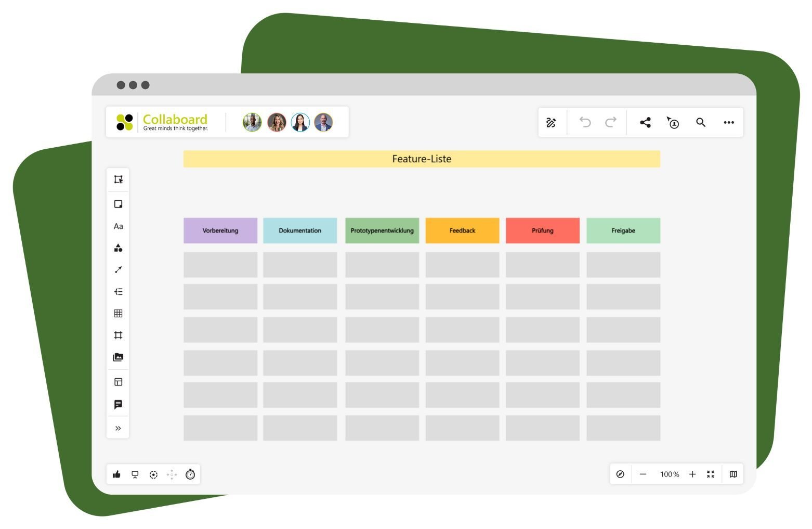This screenshot has height=529, width=812.
Task: Open the three-dot more options menu
Action: click(729, 123)
